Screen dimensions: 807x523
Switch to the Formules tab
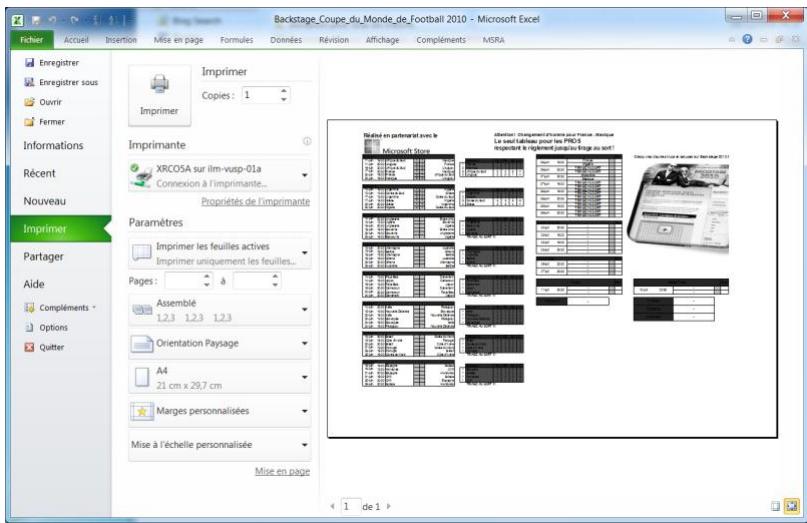click(237, 40)
